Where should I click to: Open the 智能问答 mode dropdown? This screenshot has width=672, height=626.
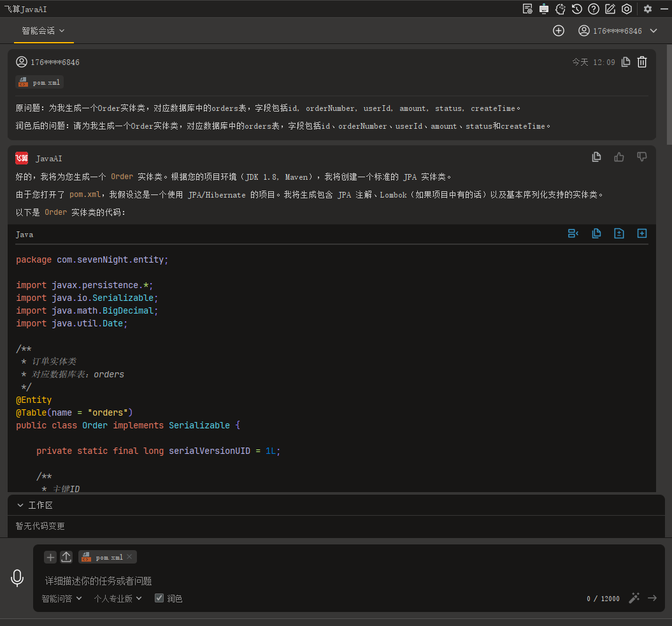coord(61,599)
